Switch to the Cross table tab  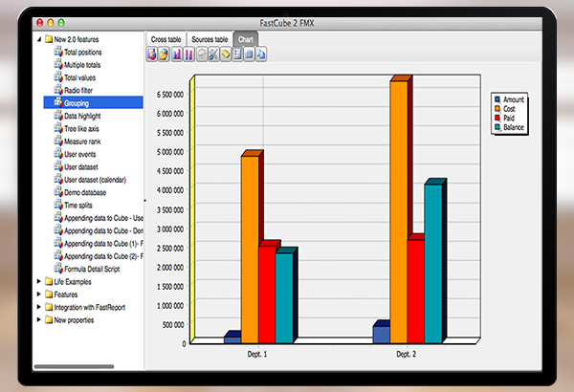(165, 39)
